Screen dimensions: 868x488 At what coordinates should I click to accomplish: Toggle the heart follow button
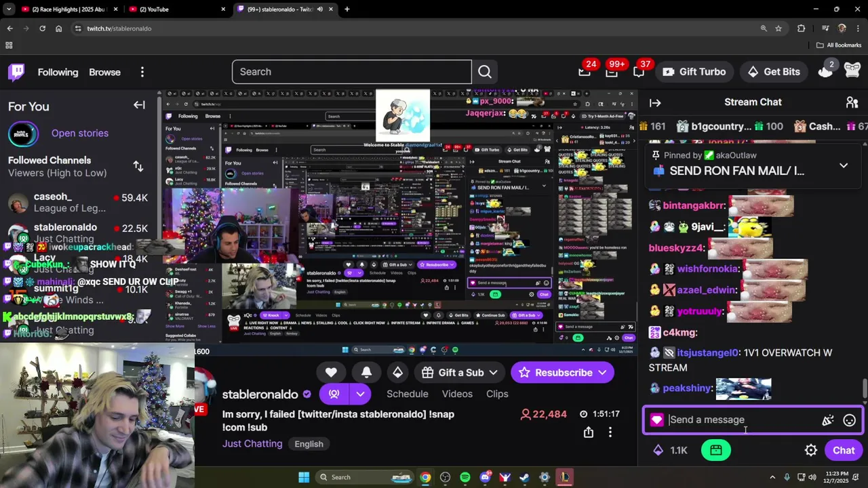[331, 372]
